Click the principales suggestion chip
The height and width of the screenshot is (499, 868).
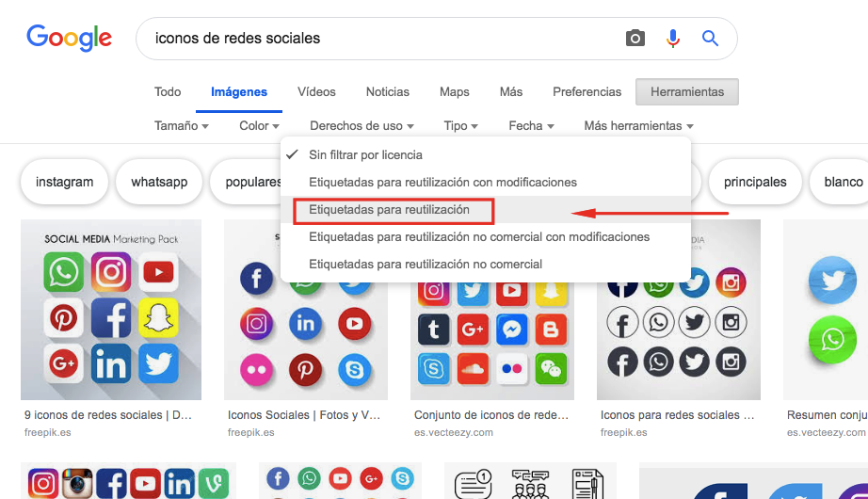point(755,182)
